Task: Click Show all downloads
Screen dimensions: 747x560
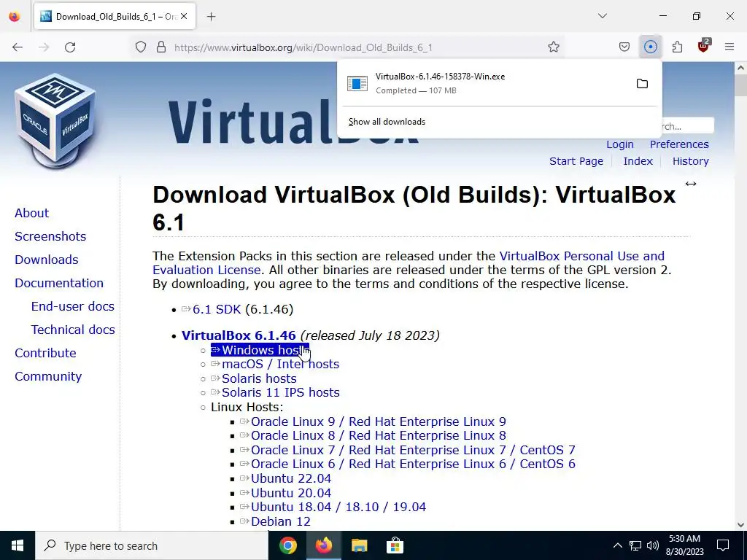Action: 387,122
